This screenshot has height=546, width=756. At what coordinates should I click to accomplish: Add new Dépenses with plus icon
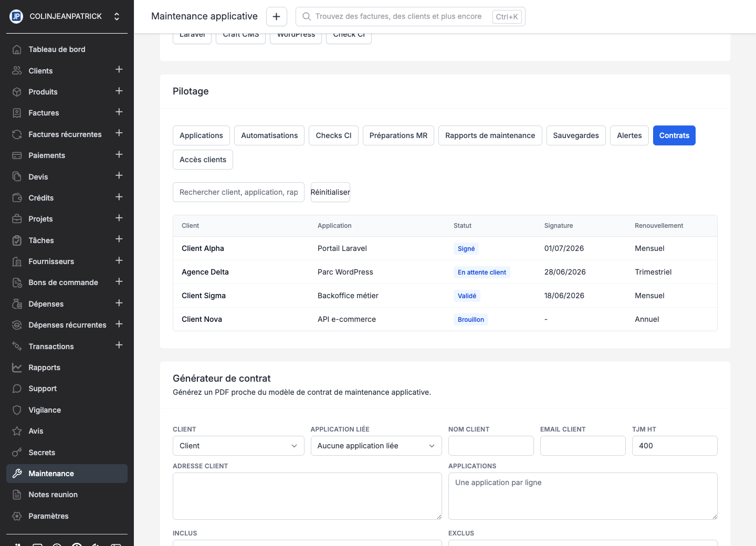[x=119, y=303]
